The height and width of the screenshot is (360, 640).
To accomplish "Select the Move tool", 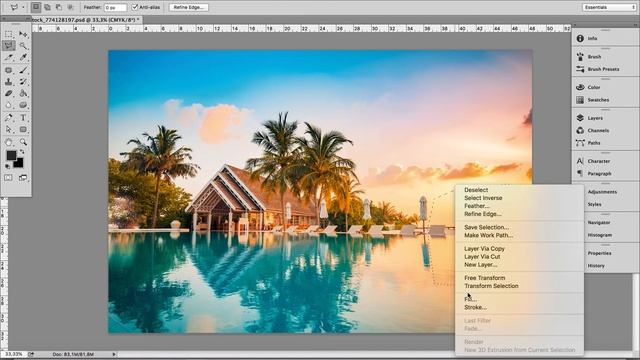I will tap(23, 34).
